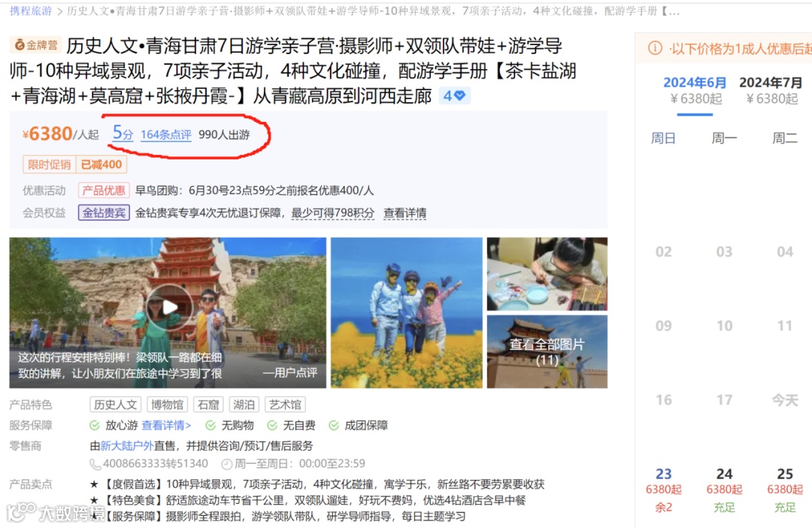Click the info icon in the price notice bar

point(655,48)
